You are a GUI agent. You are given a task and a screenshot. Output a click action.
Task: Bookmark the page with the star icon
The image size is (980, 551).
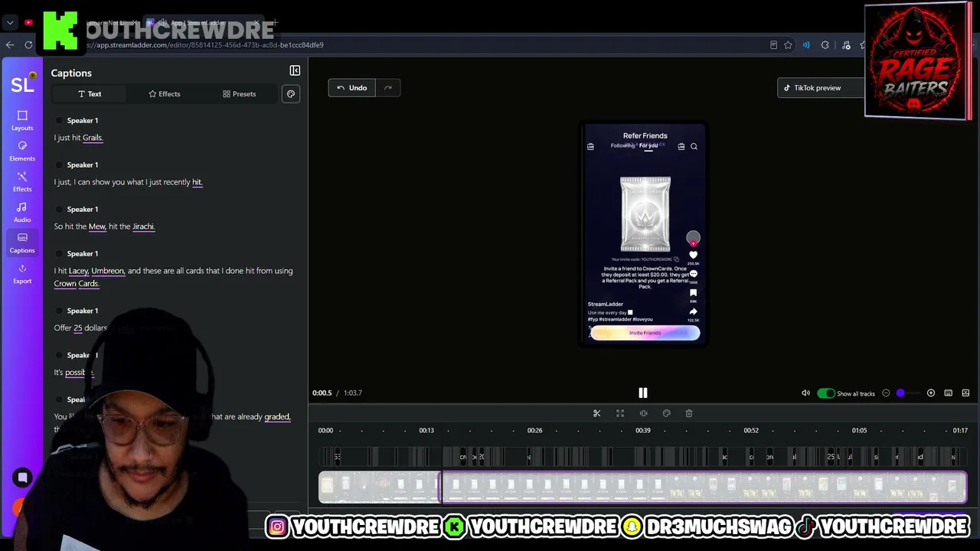788,45
